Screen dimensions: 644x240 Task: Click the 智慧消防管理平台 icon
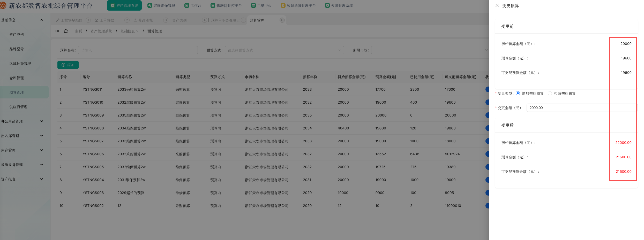click(x=283, y=5)
